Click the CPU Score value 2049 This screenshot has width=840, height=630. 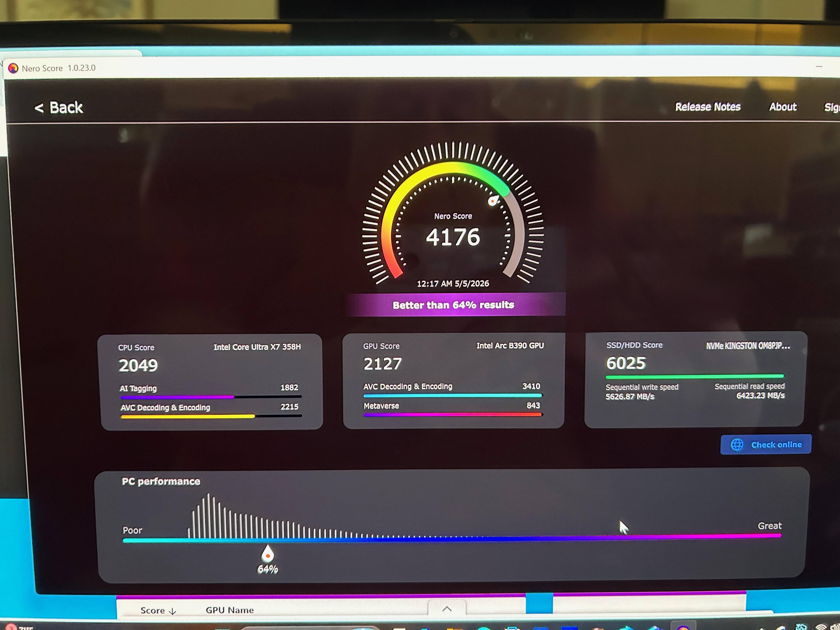[138, 365]
